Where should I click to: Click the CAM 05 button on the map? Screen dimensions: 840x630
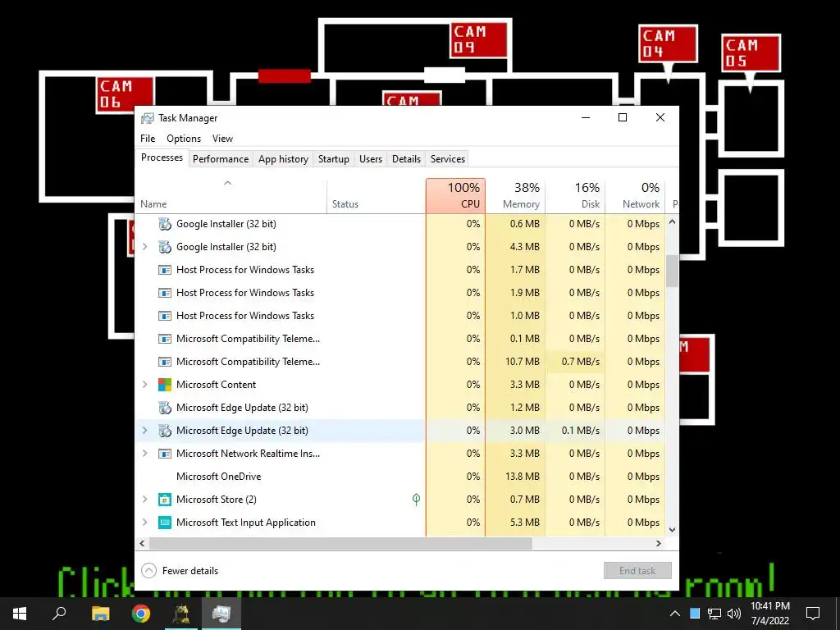(x=751, y=53)
